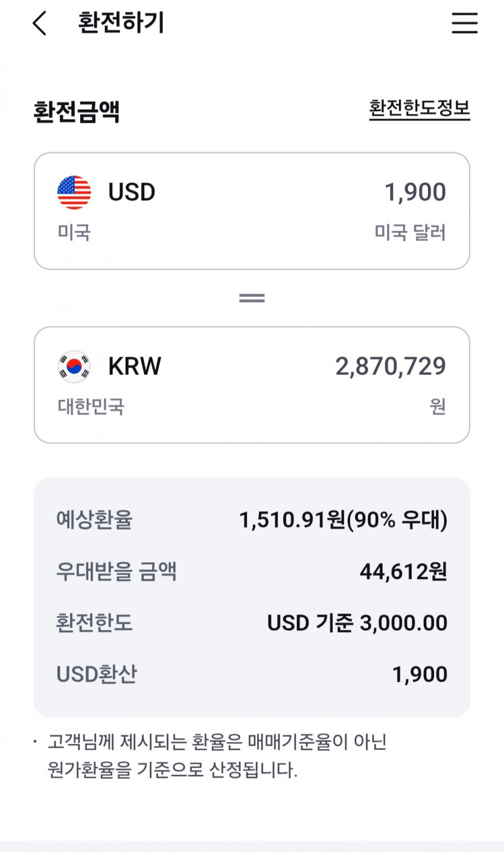Tap the 환전하기 page title

121,24
